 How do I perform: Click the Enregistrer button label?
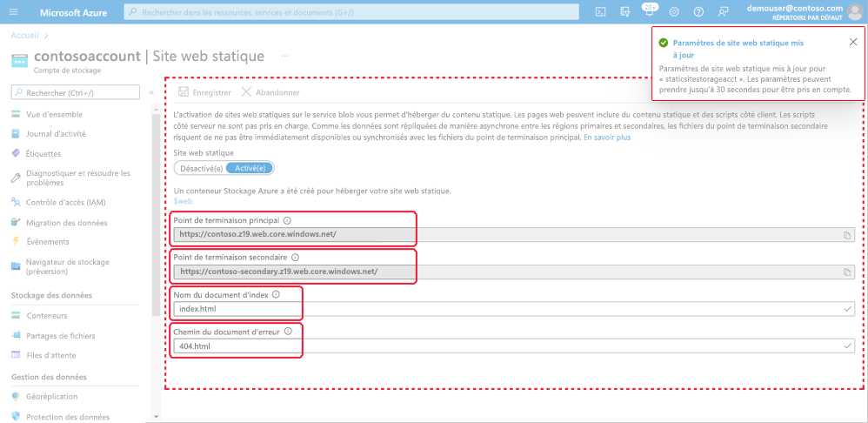(211, 92)
